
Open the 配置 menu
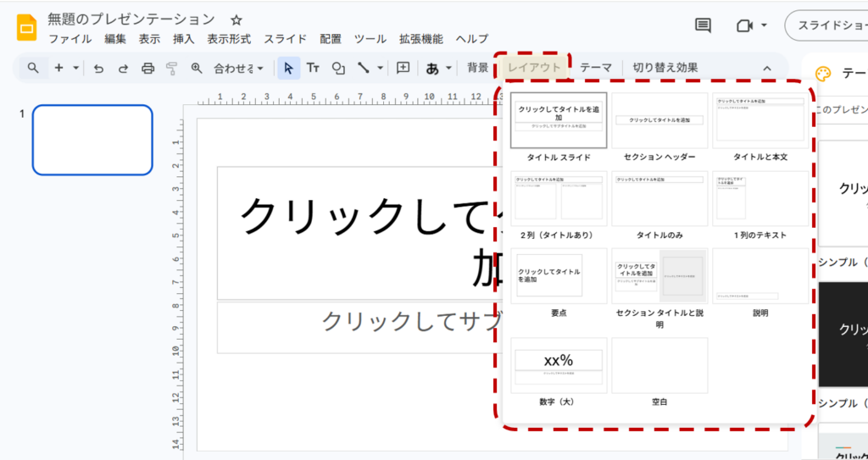(331, 39)
